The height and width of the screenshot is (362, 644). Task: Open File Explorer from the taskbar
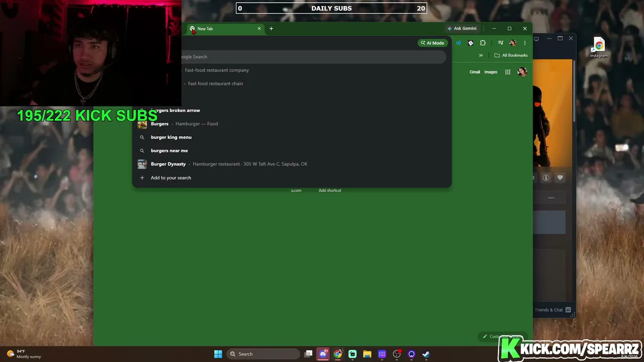367,354
